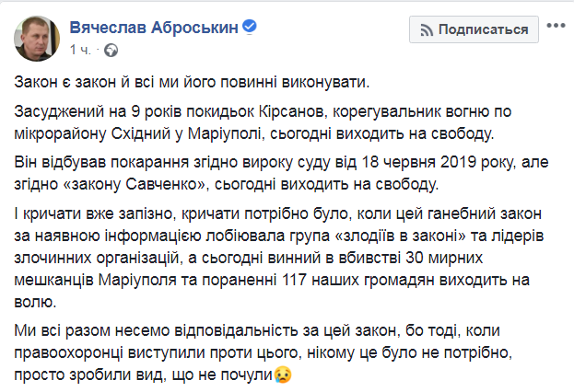
Task: Click the number "117" in the post
Action: tap(232, 280)
